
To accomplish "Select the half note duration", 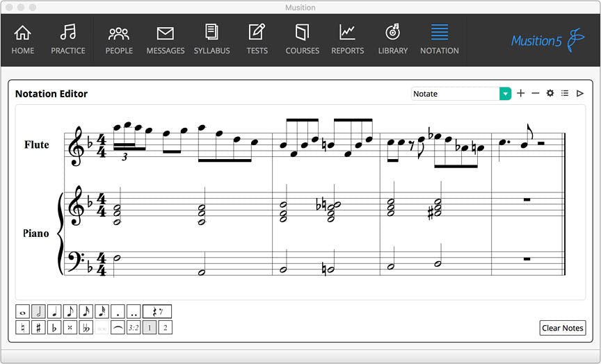I will pos(38,312).
